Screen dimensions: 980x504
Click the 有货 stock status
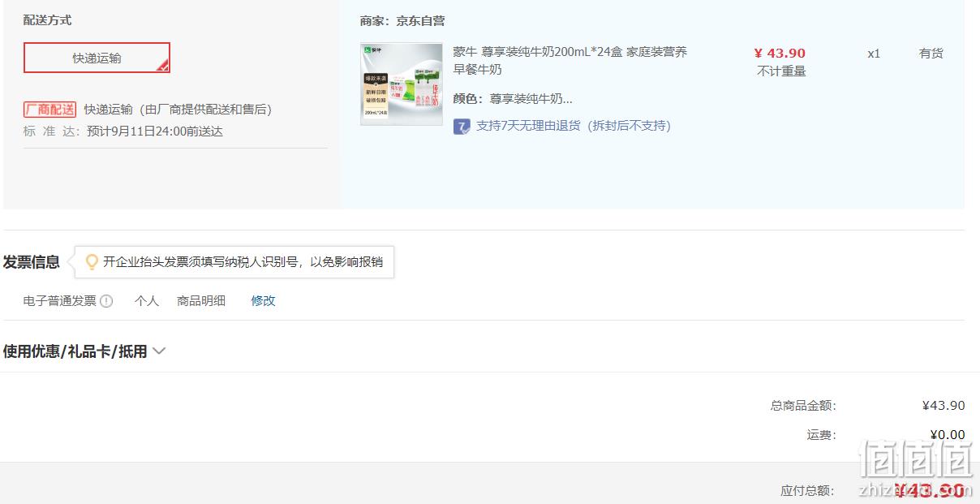point(931,54)
